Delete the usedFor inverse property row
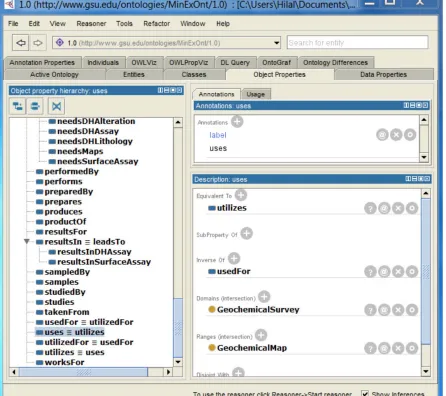The height and width of the screenshot is (396, 446). (398, 272)
